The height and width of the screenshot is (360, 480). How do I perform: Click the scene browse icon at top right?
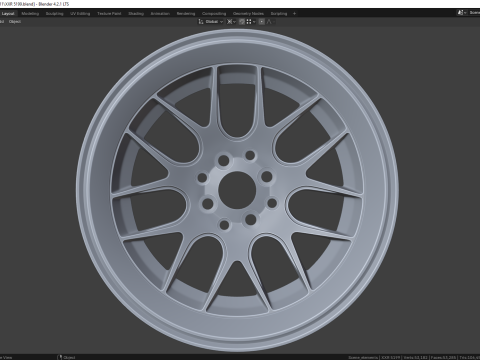462,13
